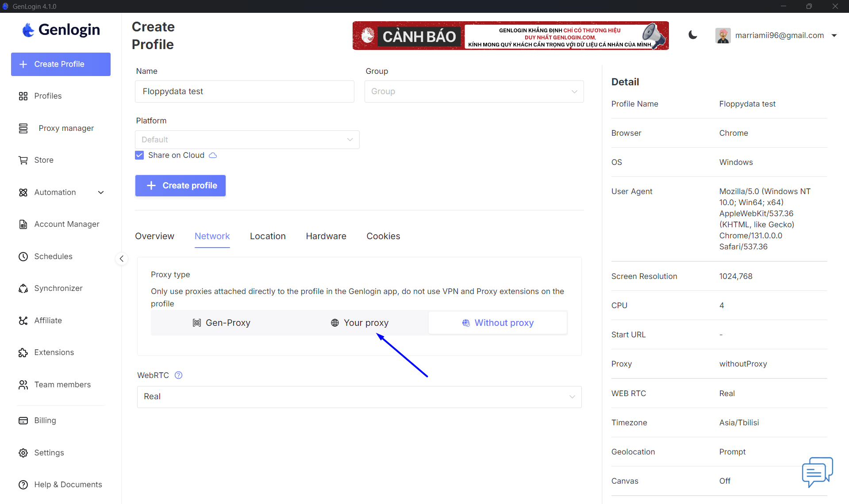Click the Screen Resolution value 1024,768
The width and height of the screenshot is (849, 504).
coord(736,276)
